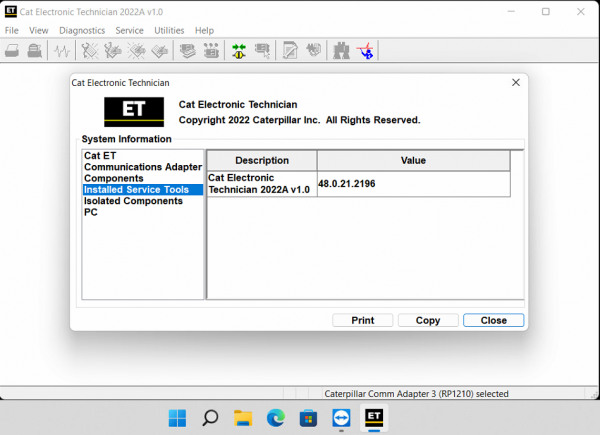Viewport: 600px width, 435px height.
Task: Click the red and blue figure icon
Action: tap(365, 51)
